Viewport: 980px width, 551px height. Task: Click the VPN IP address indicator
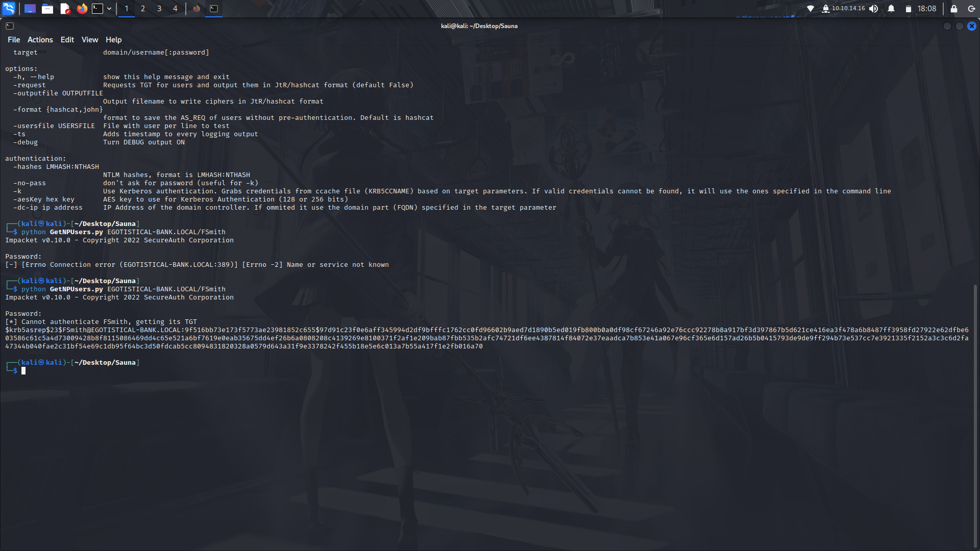point(848,8)
